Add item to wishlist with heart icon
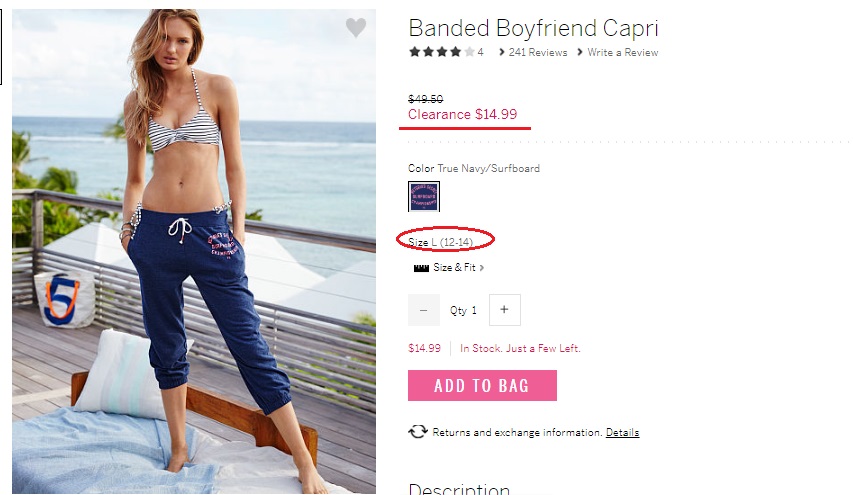This screenshot has height=495, width=853. [x=356, y=27]
